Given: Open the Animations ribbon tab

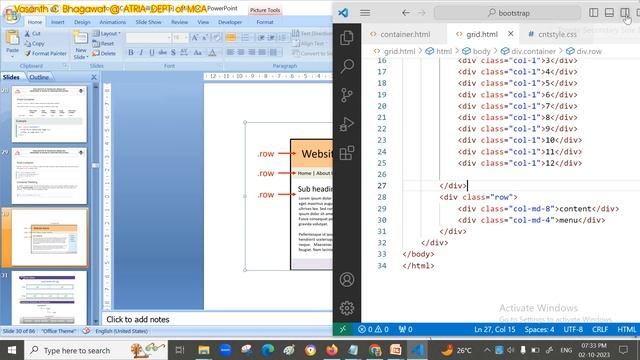Looking at the screenshot, I should (x=113, y=22).
